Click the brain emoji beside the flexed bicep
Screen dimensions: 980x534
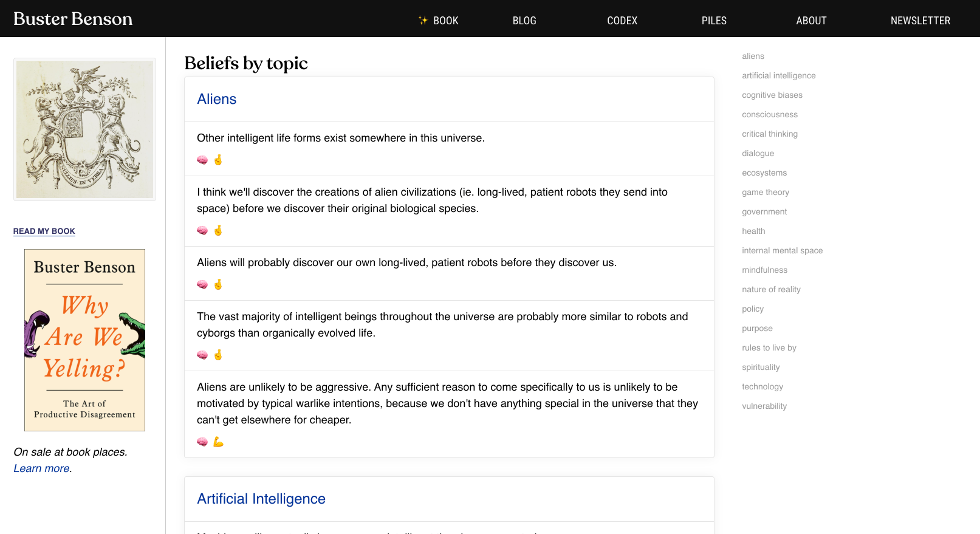tap(202, 442)
